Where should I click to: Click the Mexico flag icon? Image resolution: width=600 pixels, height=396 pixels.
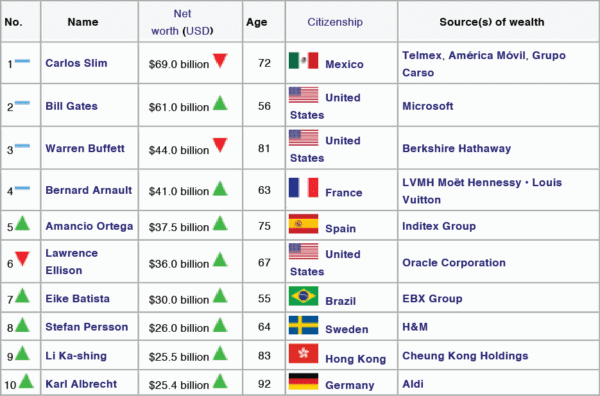(303, 61)
